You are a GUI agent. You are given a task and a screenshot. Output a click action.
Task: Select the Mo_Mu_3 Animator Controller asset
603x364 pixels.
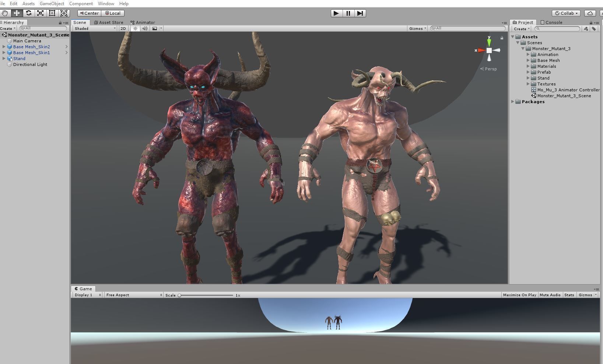(568, 90)
